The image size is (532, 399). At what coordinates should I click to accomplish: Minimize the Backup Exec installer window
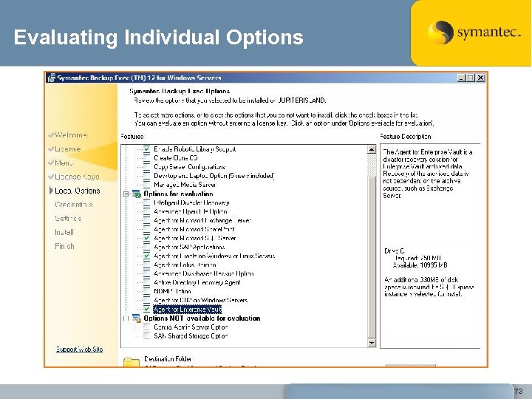[461, 78]
